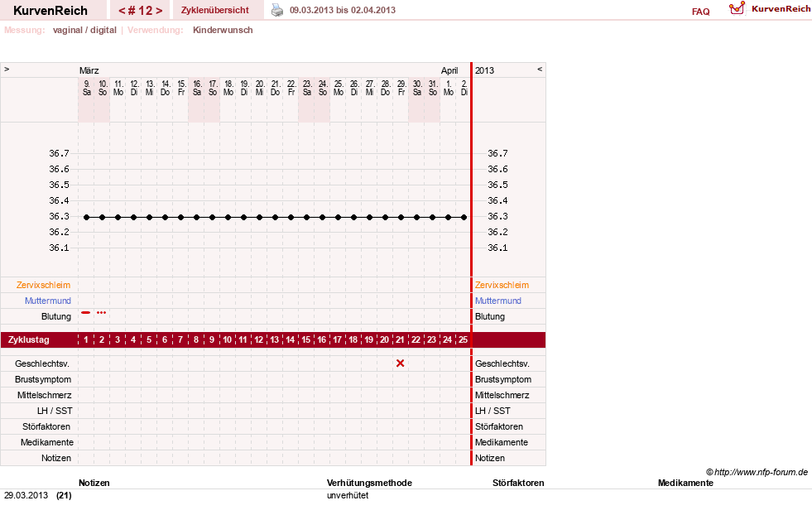The width and height of the screenshot is (812, 515).
Task: Click KurvenReich brand link at top right
Action: tap(781, 9)
